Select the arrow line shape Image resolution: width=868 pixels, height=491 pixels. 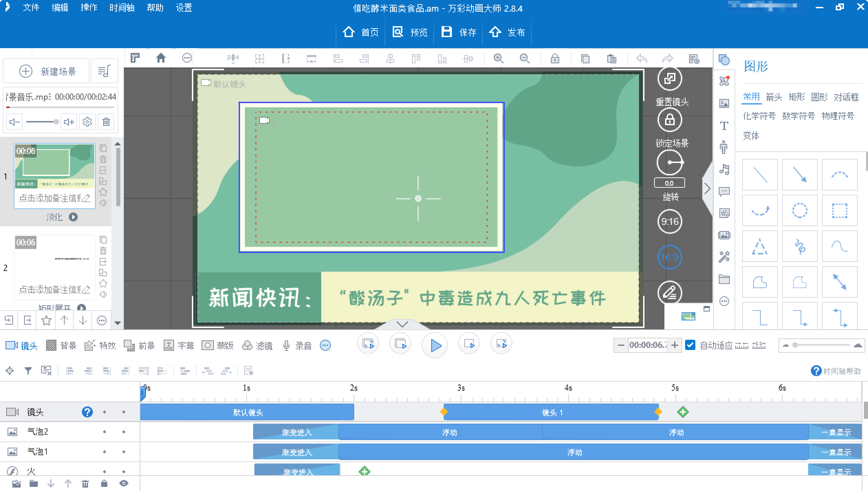800,175
